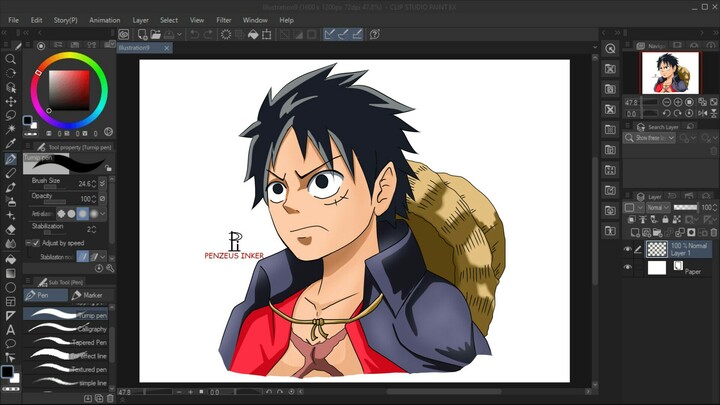The width and height of the screenshot is (720, 405).
Task: Choose the Textured pen sub tool
Action: tap(66, 369)
